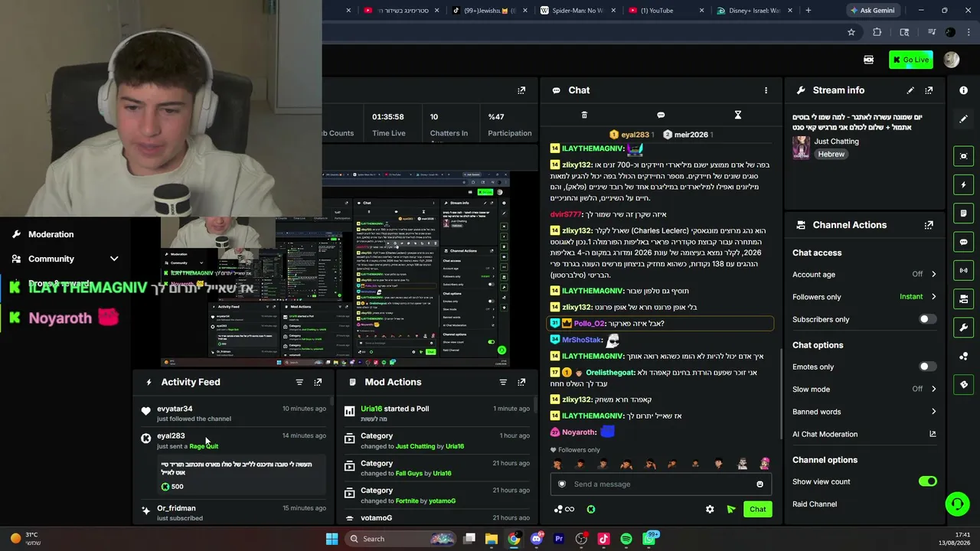Open Ask Gemini in Chrome
The width and height of the screenshot is (980, 551).
tap(871, 11)
